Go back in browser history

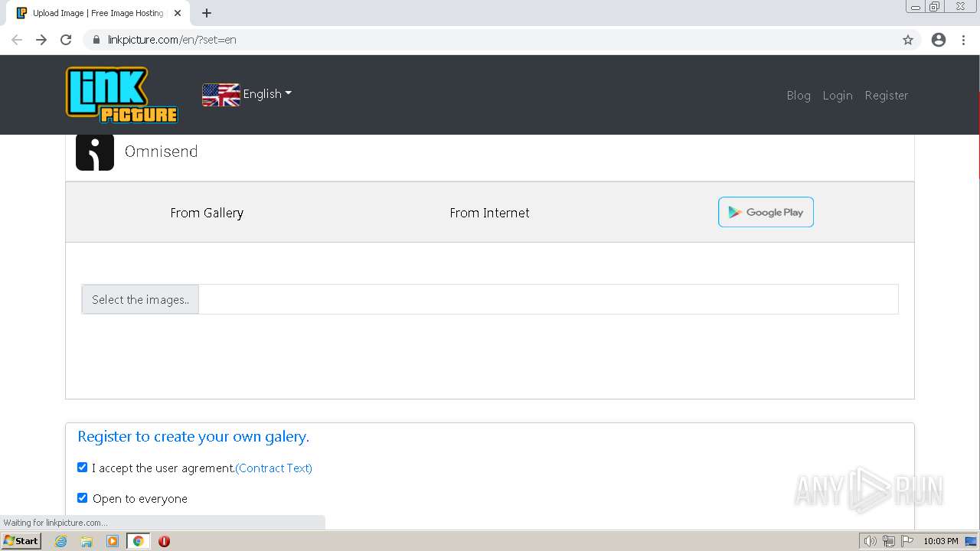[17, 40]
